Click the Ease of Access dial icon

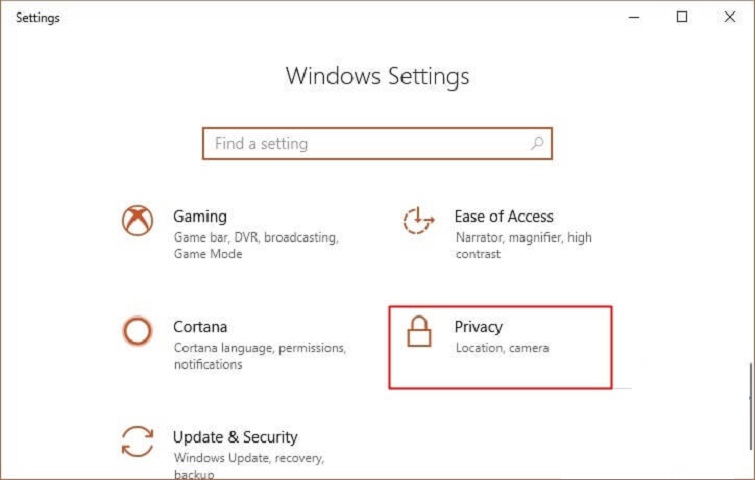coord(418,220)
